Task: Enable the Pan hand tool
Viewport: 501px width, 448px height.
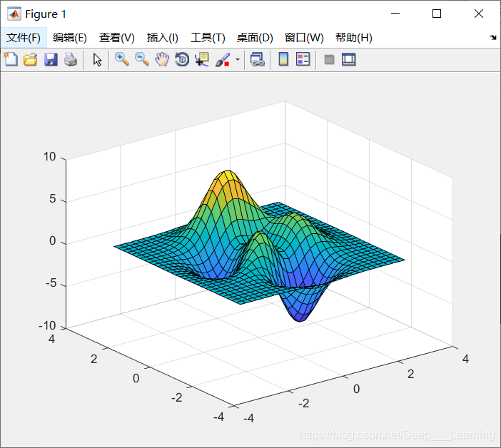Action: coord(162,59)
